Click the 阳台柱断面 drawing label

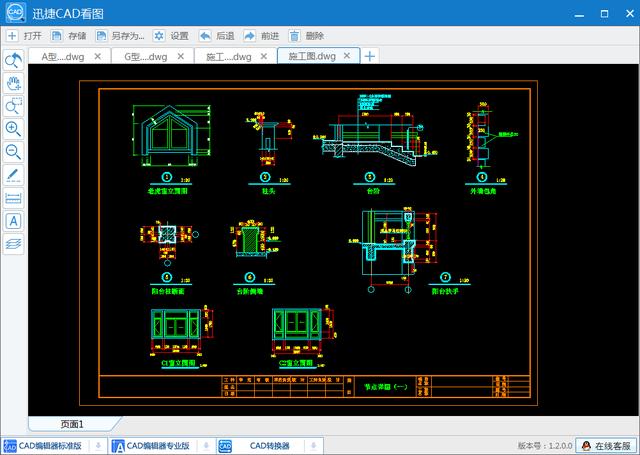pyautogui.click(x=168, y=291)
